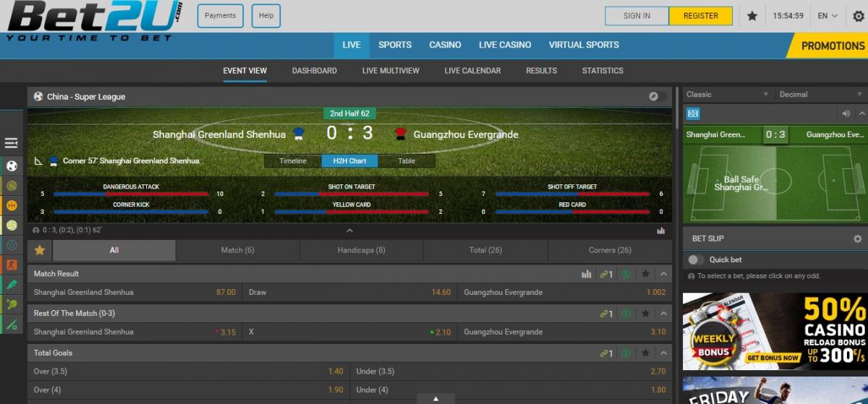The width and height of the screenshot is (868, 404).
Task: Open the LIVE MULTIVIEW tab
Action: [391, 71]
